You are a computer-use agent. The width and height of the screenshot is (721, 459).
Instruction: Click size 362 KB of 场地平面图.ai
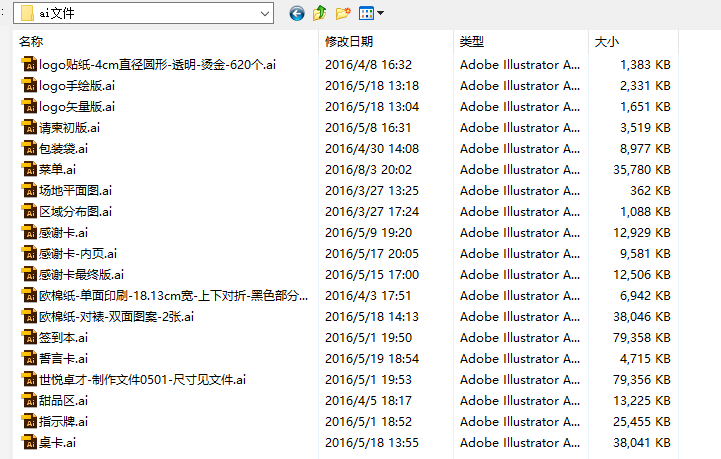pyautogui.click(x=650, y=190)
